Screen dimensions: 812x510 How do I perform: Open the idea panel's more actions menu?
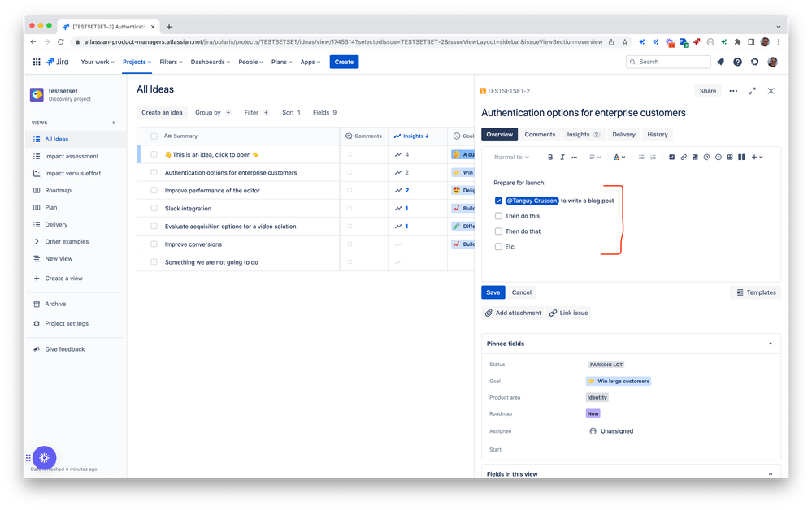coord(733,91)
